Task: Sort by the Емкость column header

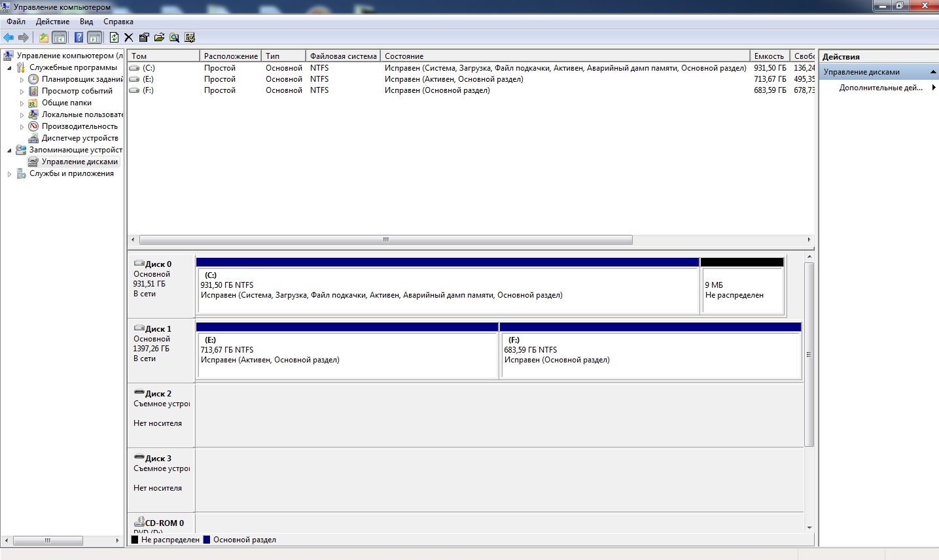Action: point(770,56)
